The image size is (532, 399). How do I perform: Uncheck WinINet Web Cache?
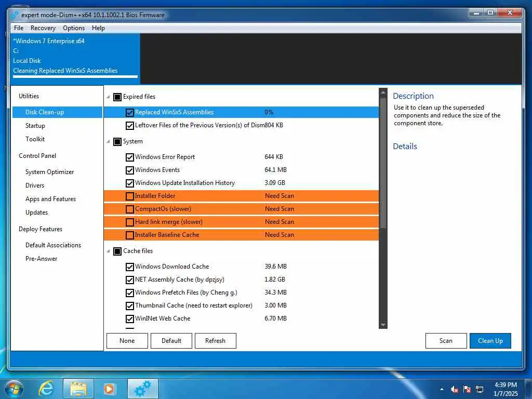pyautogui.click(x=129, y=318)
